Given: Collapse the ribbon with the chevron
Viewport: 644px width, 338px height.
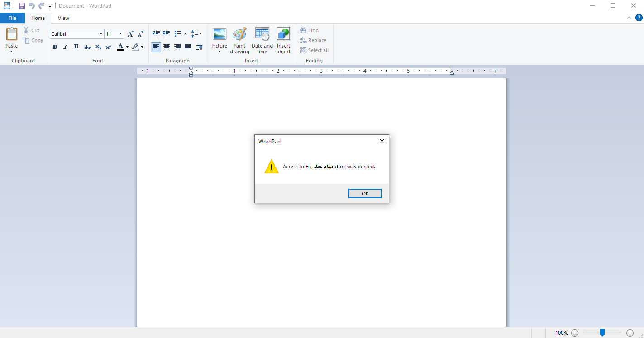Looking at the screenshot, I should 629,18.
